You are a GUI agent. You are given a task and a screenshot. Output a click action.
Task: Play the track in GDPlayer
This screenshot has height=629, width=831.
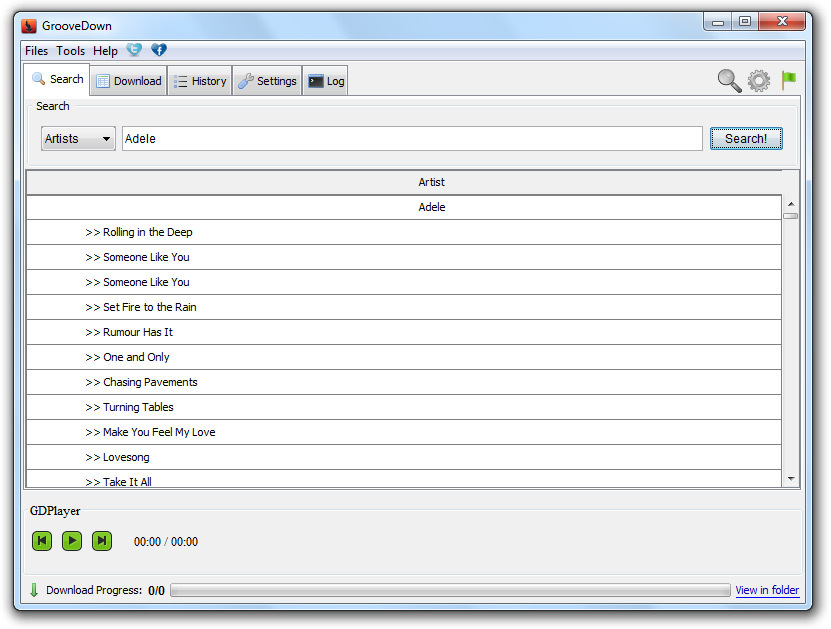[72, 541]
